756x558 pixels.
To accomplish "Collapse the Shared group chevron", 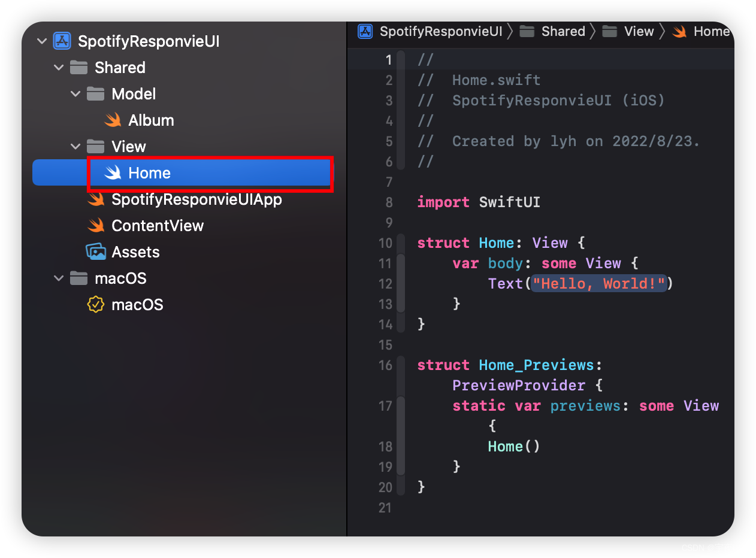I will (59, 68).
